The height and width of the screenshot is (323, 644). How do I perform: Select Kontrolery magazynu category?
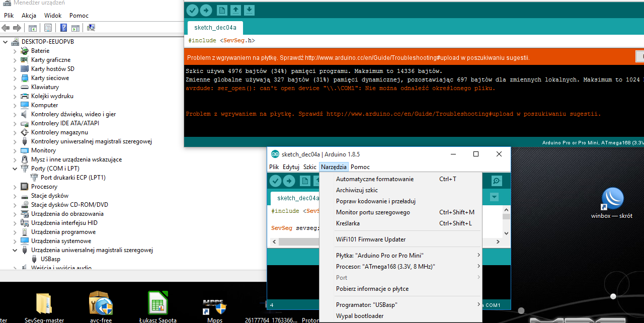pyautogui.click(x=59, y=132)
